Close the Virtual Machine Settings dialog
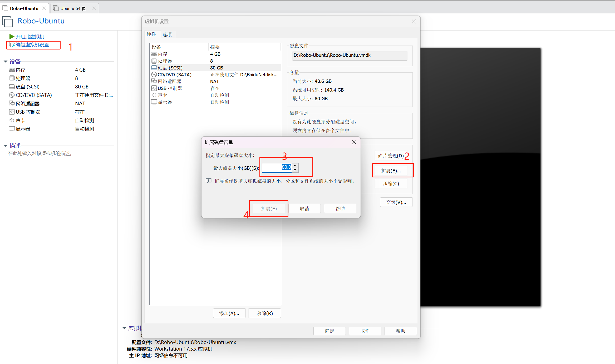The height and width of the screenshot is (364, 615). tap(414, 22)
